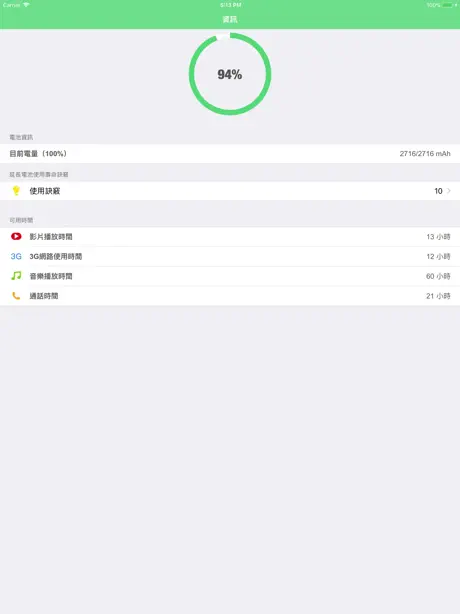Viewport: 460px width, 614px height.
Task: Tap the 2716/2716 mAh capacity value
Action: (425, 154)
